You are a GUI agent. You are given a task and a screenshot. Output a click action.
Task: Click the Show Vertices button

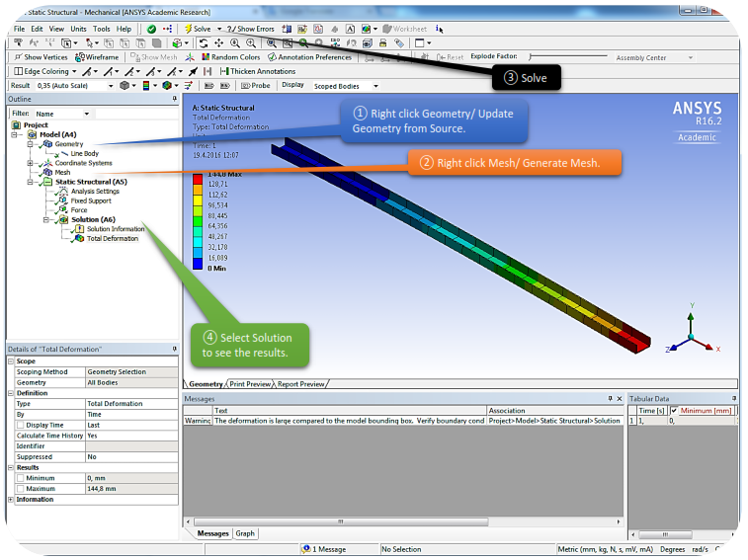pyautogui.click(x=40, y=57)
